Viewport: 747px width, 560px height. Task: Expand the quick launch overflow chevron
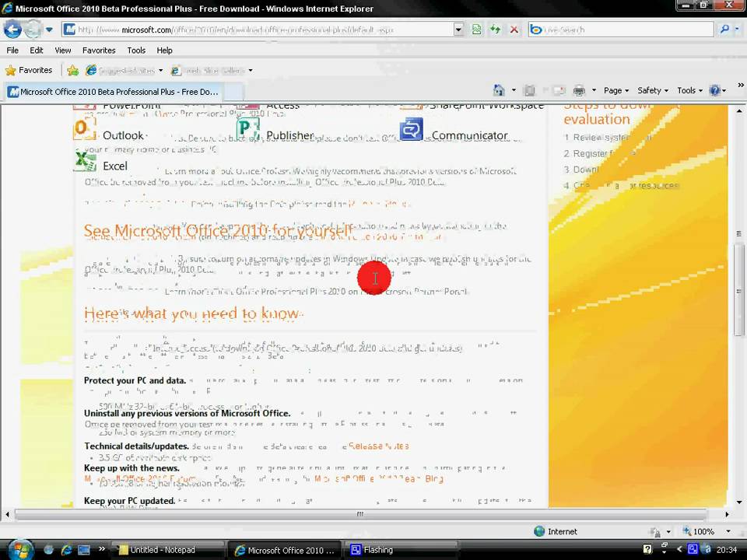point(101,548)
